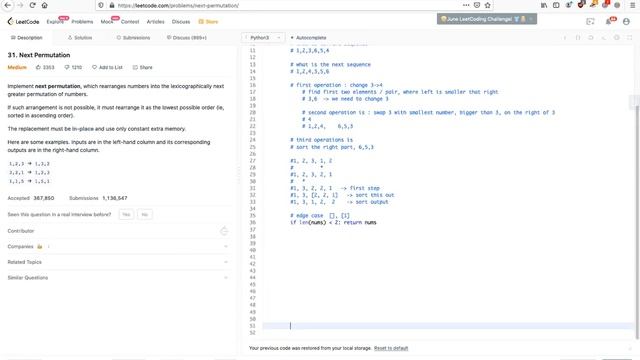Image resolution: width=640 pixels, height=360 pixels.
Task: Open the tracking protection shield icon
Action: pos(101,5)
